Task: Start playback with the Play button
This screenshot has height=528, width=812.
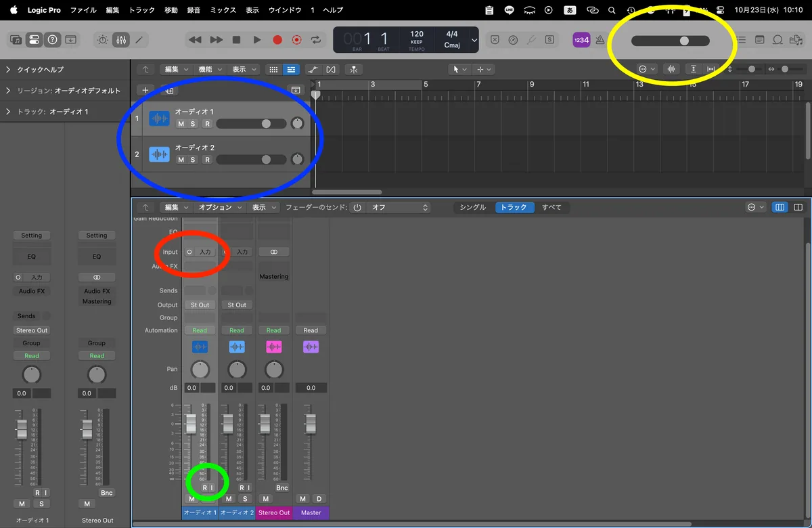Action: click(256, 40)
